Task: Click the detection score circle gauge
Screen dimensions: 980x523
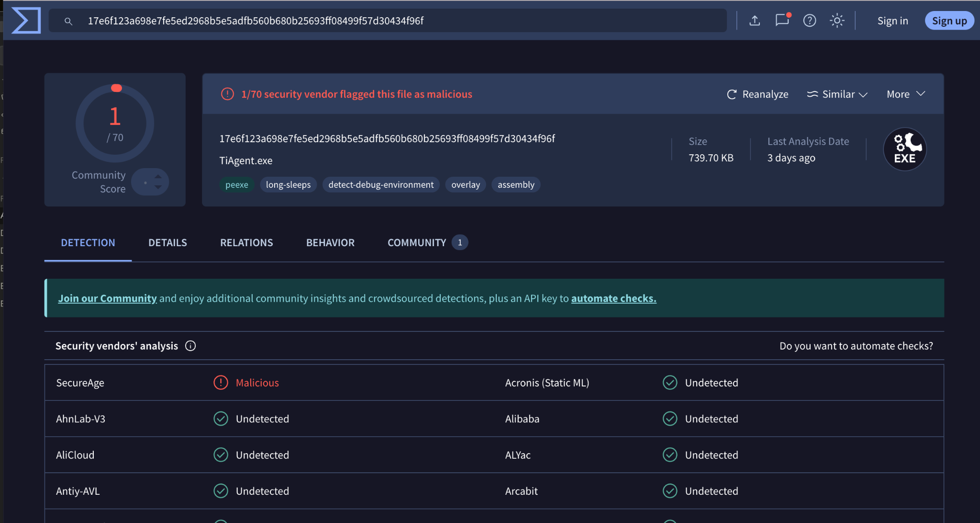Action: (115, 124)
